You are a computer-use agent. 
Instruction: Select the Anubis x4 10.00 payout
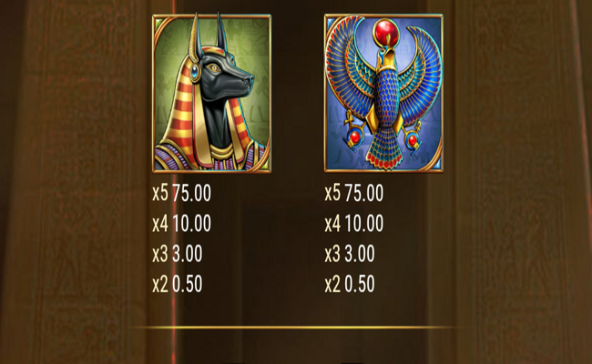point(181,223)
